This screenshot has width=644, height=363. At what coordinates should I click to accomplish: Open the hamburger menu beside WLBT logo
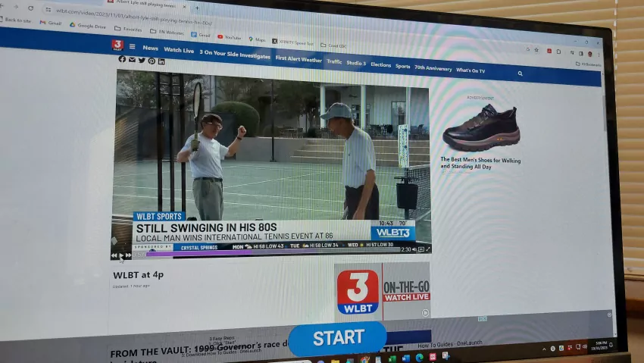(x=133, y=47)
